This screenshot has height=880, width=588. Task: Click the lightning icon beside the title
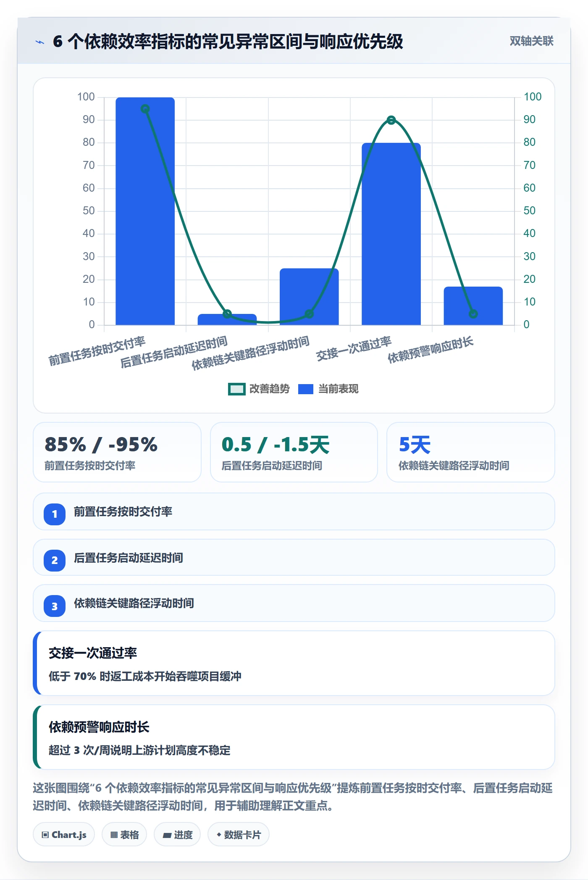(x=40, y=42)
